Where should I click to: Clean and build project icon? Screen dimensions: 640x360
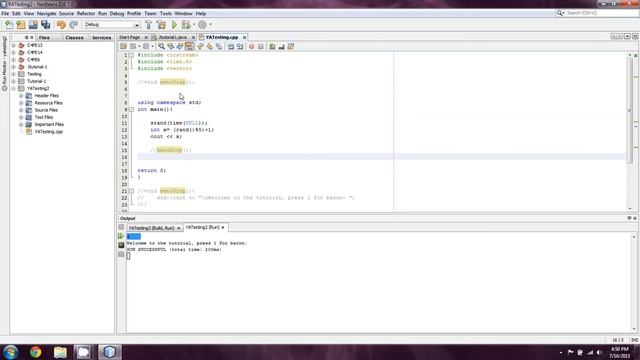161,25
